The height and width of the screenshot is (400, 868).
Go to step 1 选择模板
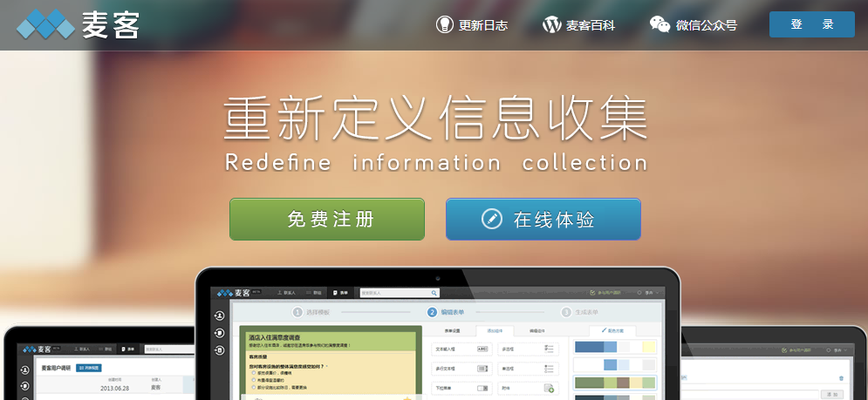pos(311,313)
